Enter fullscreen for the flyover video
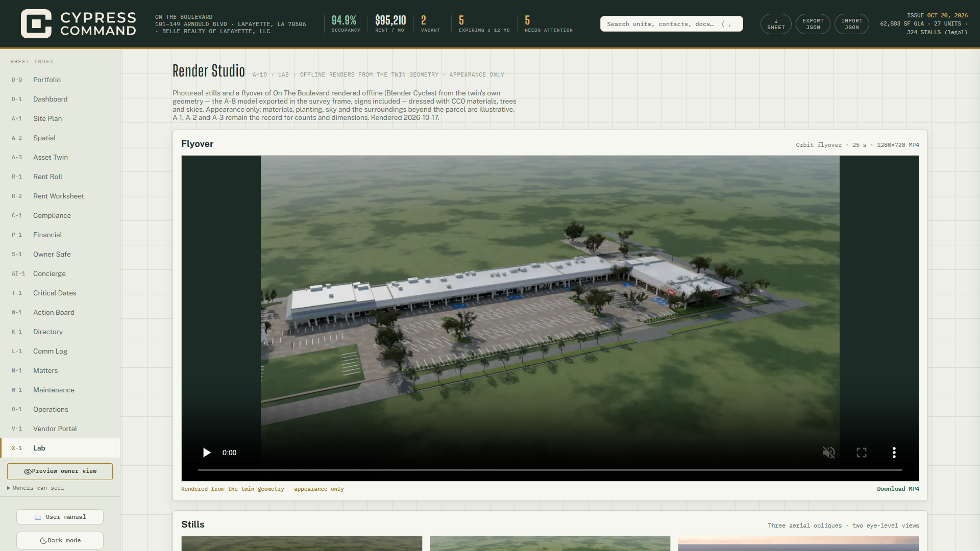The width and height of the screenshot is (980, 551). (862, 453)
